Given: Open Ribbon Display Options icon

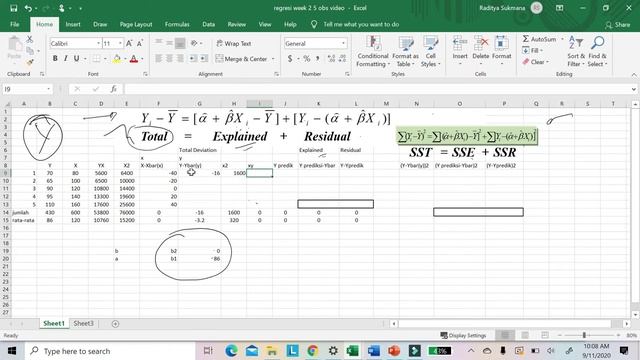Looking at the screenshot, I should tap(560, 8).
